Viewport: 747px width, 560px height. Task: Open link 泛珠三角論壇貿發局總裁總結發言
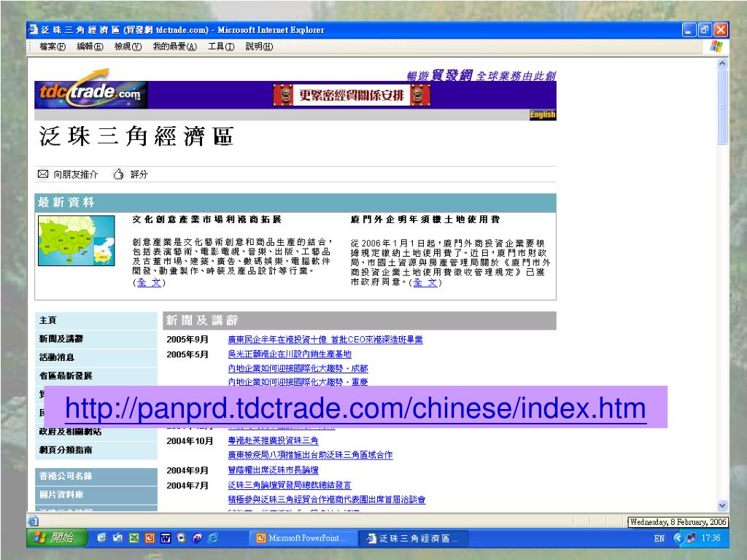click(290, 485)
